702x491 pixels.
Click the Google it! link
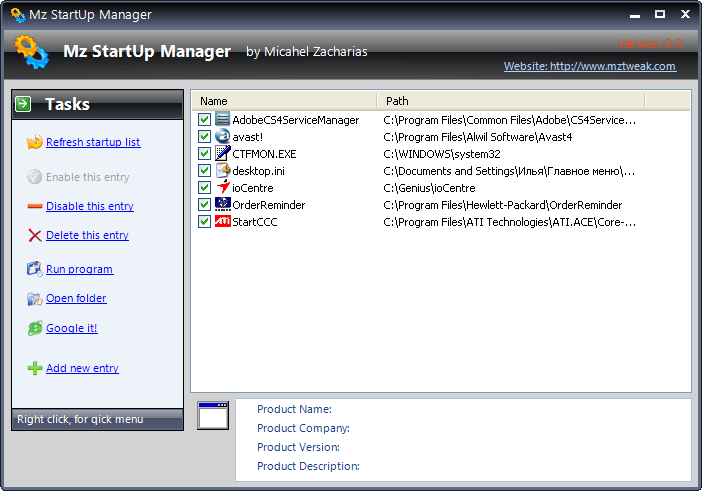(x=72, y=328)
